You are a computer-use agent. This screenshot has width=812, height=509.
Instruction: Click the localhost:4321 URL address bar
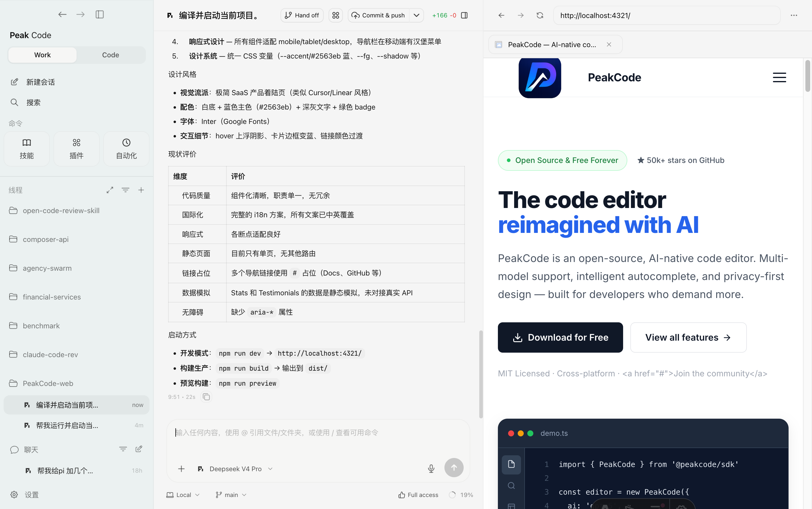tap(667, 16)
